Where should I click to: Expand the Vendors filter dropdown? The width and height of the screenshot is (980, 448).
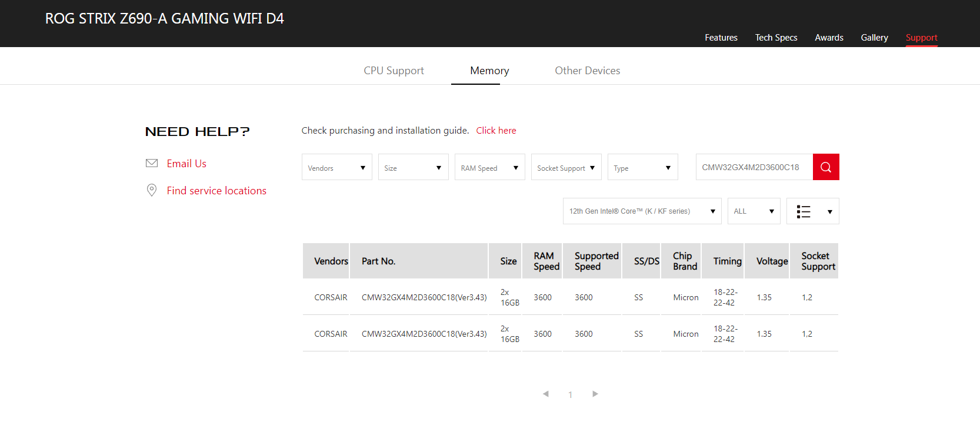(336, 168)
